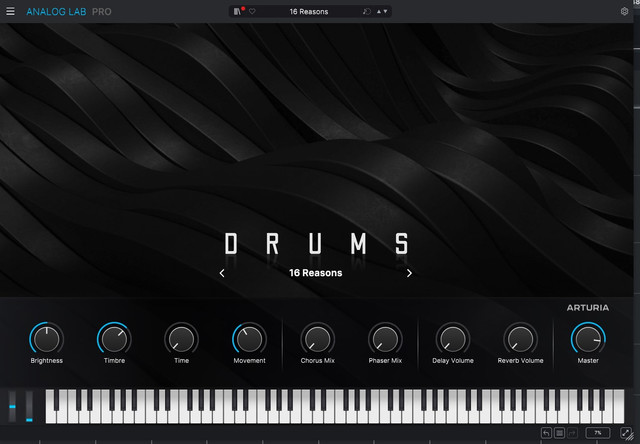Click the Arturia logo
The width and height of the screenshot is (640, 444).
coord(588,308)
